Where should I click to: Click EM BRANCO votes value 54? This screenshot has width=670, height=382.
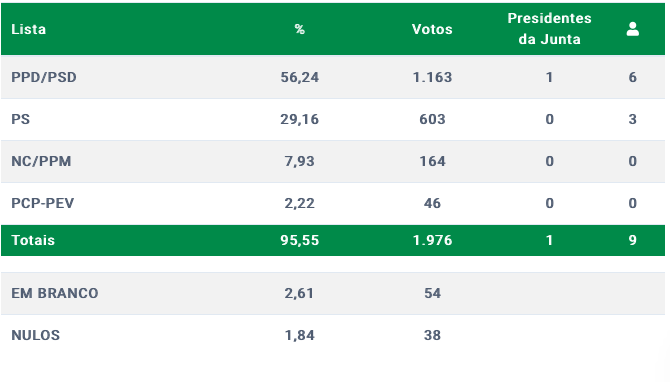pyautogui.click(x=432, y=293)
